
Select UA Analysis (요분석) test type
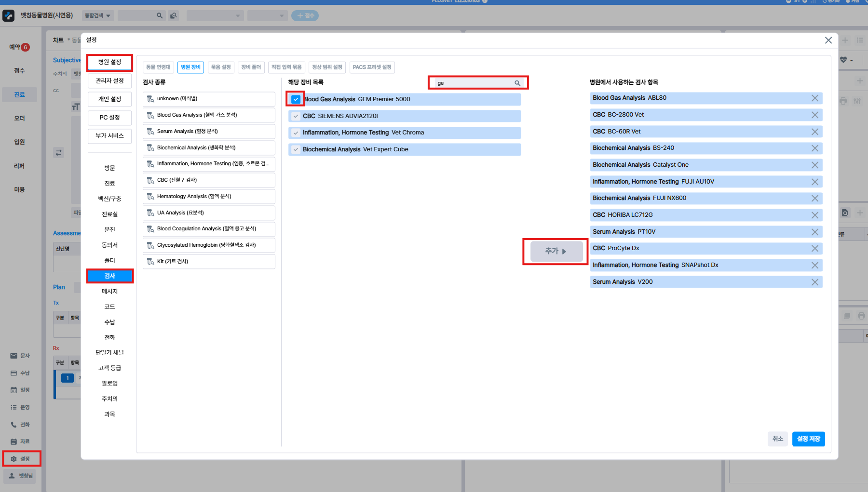[209, 213]
